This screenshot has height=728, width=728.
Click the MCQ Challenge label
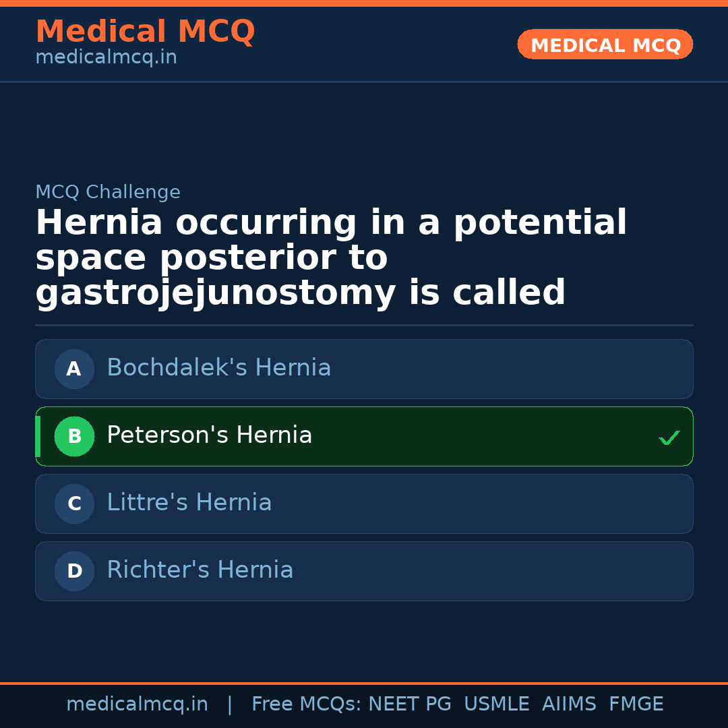coord(108,192)
